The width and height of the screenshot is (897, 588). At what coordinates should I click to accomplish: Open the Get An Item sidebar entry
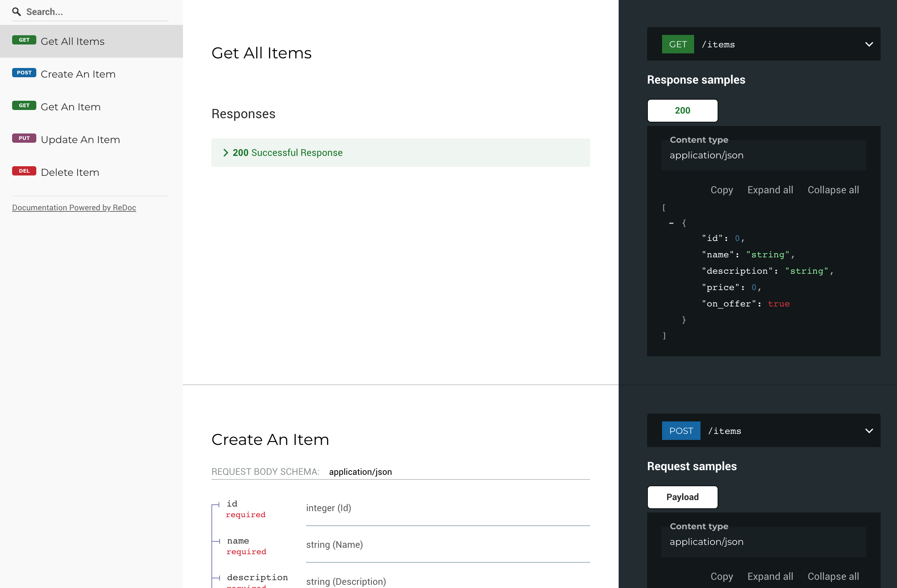[x=70, y=107]
